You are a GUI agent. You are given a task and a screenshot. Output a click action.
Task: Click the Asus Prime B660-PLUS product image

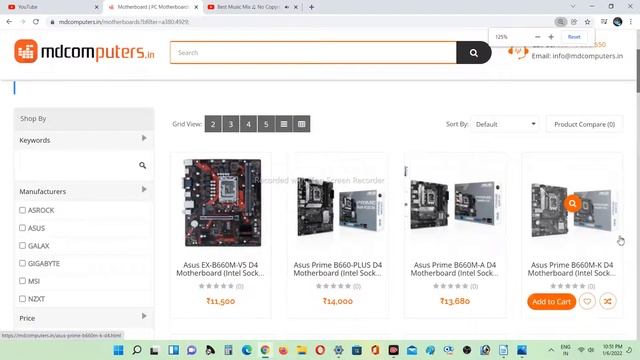click(339, 208)
